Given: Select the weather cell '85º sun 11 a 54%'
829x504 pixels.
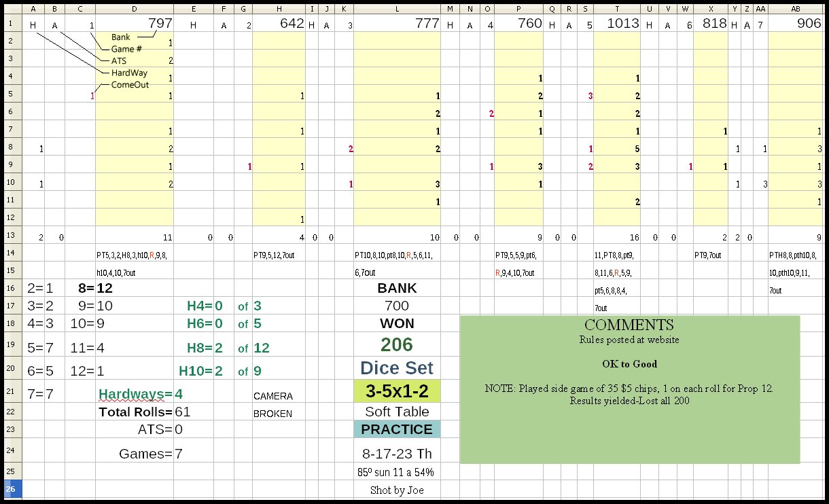Looking at the screenshot, I should pos(397,472).
